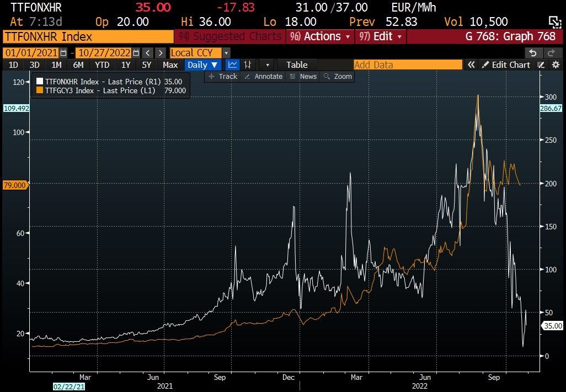Click the 109.492 left-axis cursor label
The image size is (566, 392).
click(16, 108)
